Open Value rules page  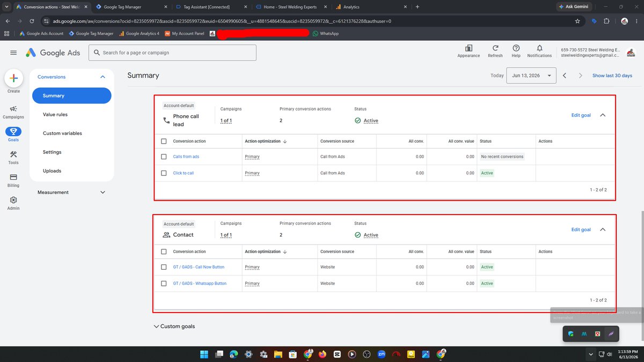(x=55, y=114)
